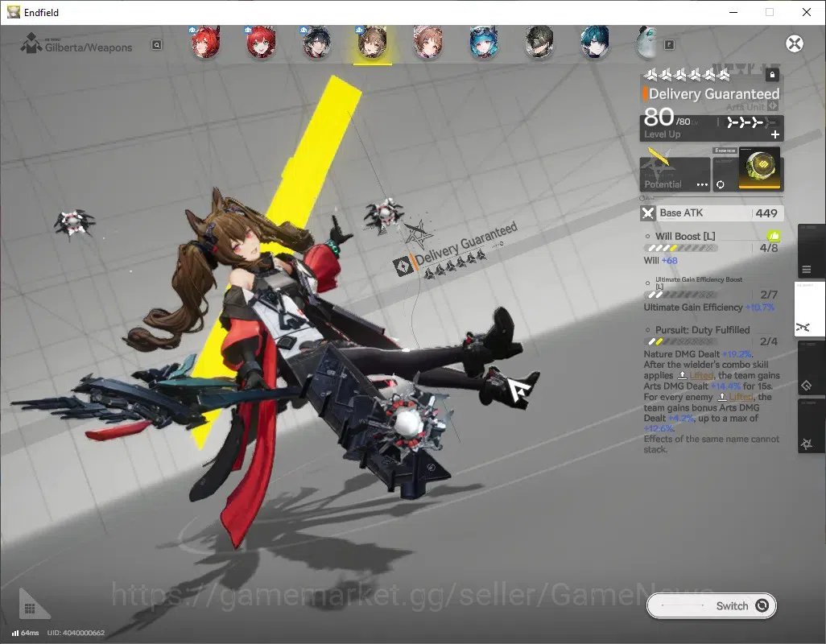Viewport: 826px width, 644px height.
Task: Click the Pursuit: Duty Fulfilled 2/4 progress bar
Action: 680,341
